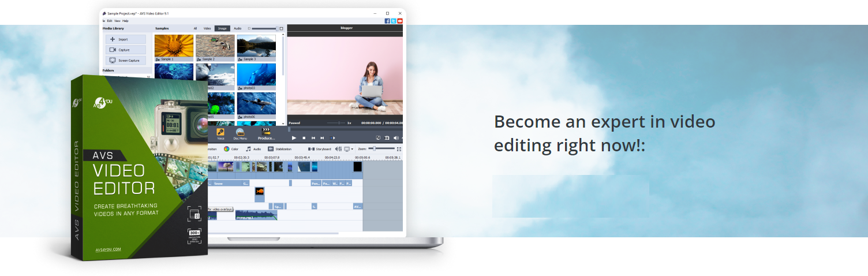Stop the preview playback
Viewport: 868px width, 276px height.
(x=304, y=138)
